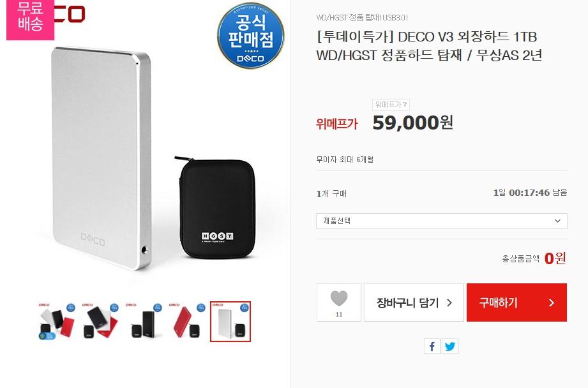Click the DECO V3 외장하드 product title
Image resolution: width=588 pixels, height=388 pixels.
click(429, 46)
